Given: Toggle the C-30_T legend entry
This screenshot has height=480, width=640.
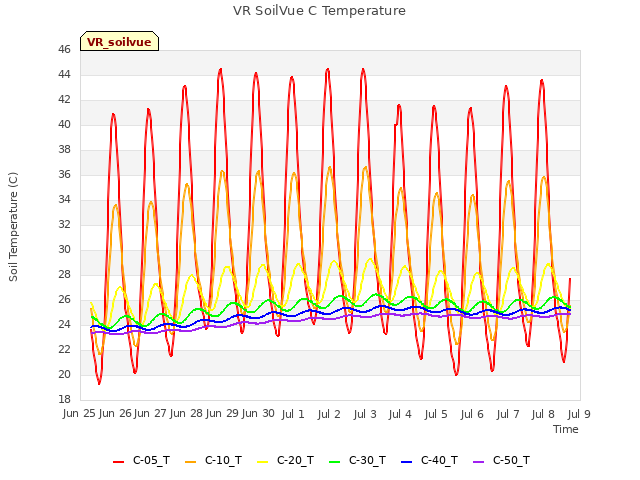Looking at the screenshot, I should point(357,460).
